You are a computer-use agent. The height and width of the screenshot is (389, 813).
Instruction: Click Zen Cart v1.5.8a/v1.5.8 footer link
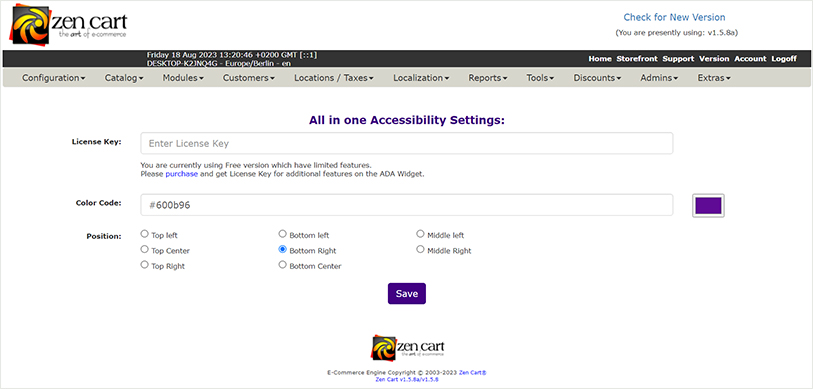click(407, 379)
